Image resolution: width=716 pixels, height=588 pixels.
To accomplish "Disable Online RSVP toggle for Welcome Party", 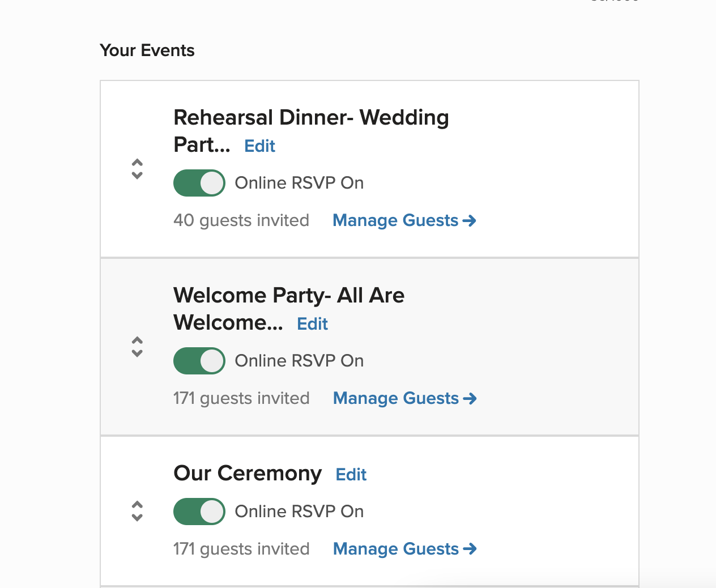I will 199,361.
